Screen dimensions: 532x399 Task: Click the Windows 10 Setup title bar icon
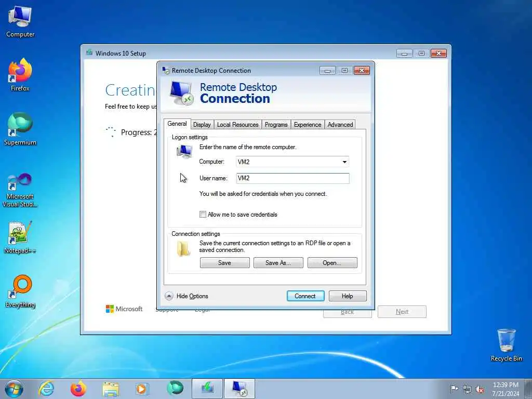click(89, 52)
